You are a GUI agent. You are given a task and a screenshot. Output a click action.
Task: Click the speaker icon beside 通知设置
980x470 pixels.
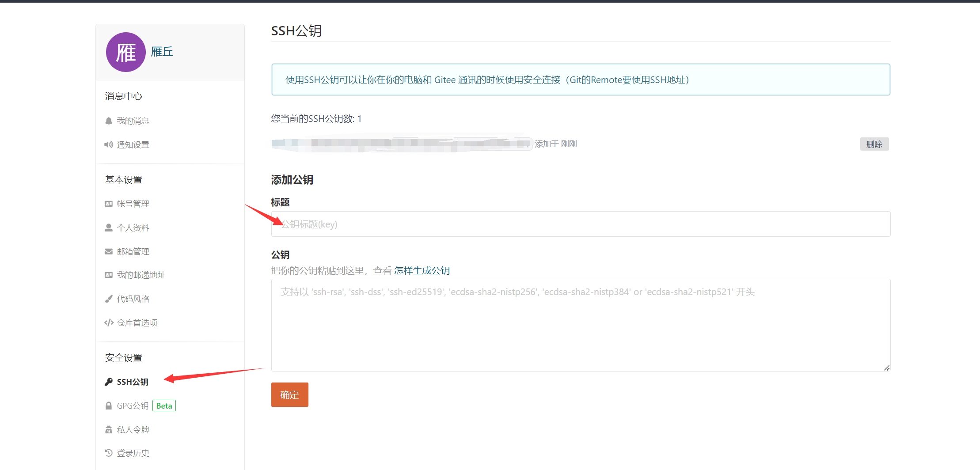point(109,144)
